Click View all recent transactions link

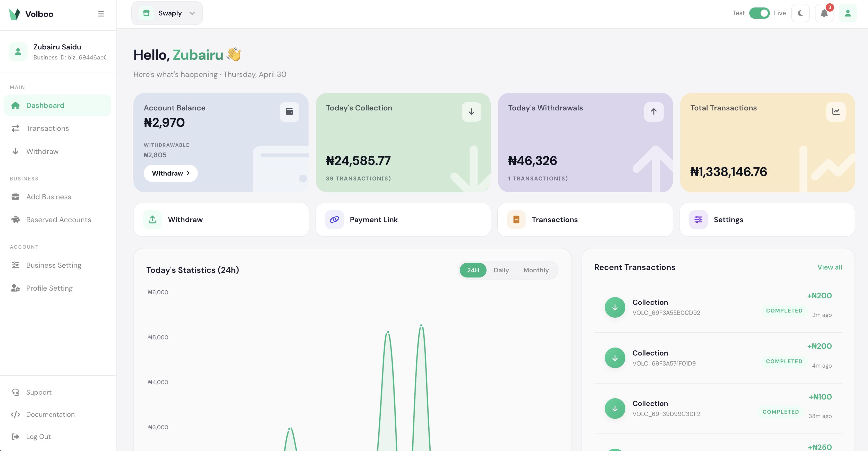830,267
